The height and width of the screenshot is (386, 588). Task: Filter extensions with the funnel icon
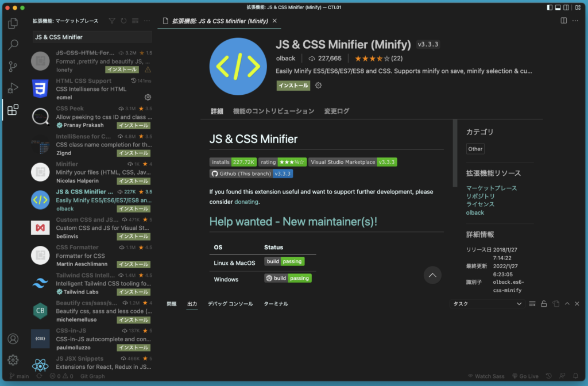pyautogui.click(x=112, y=21)
